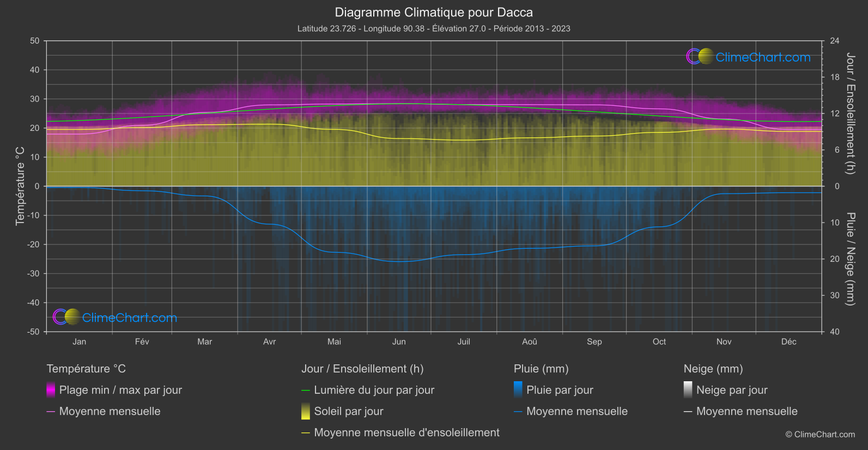Image resolution: width=868 pixels, height=450 pixels.
Task: Click the Jan month axis label
Action: pos(80,341)
